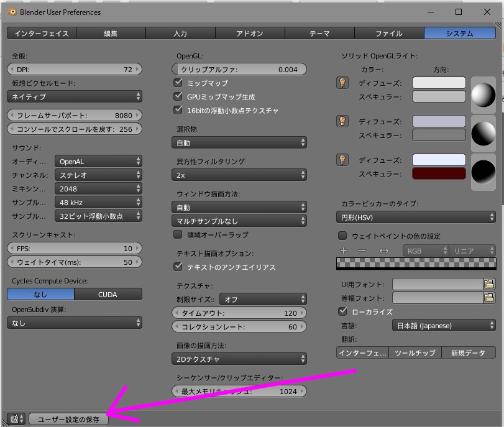504x427 pixels.
Task: Click the UI用フォント path field
Action: pos(438,284)
